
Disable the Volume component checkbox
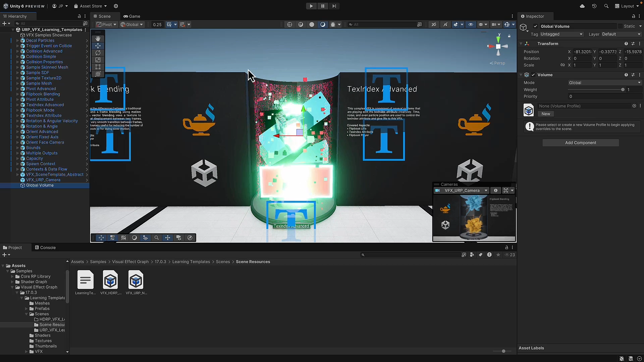pos(533,75)
